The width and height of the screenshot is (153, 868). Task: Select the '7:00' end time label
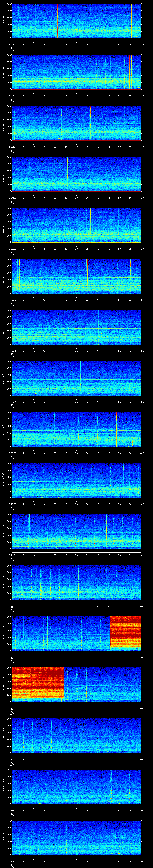point(141,300)
